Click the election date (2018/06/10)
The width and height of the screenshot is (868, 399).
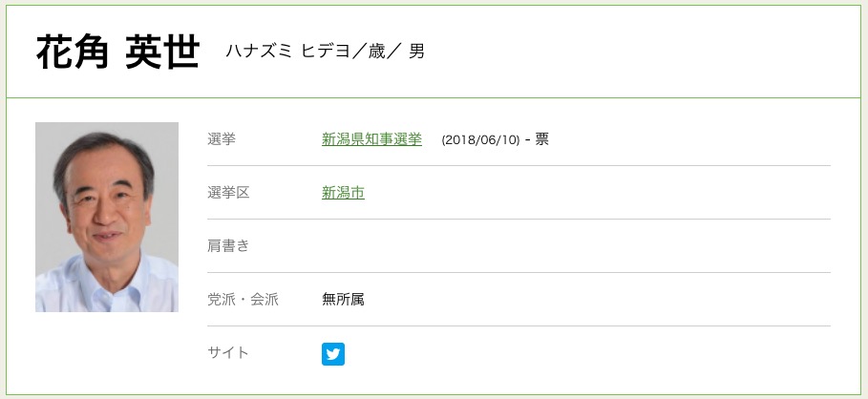(x=480, y=140)
